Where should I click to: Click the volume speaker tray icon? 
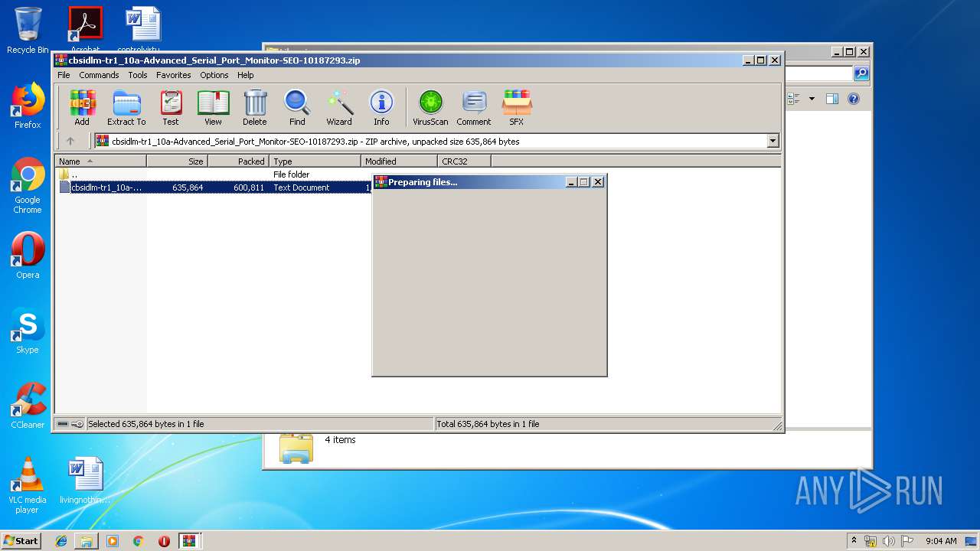(889, 541)
